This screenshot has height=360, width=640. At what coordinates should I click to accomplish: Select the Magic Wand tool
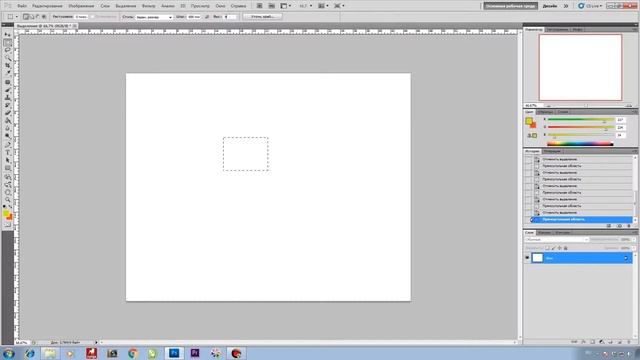coord(8,58)
